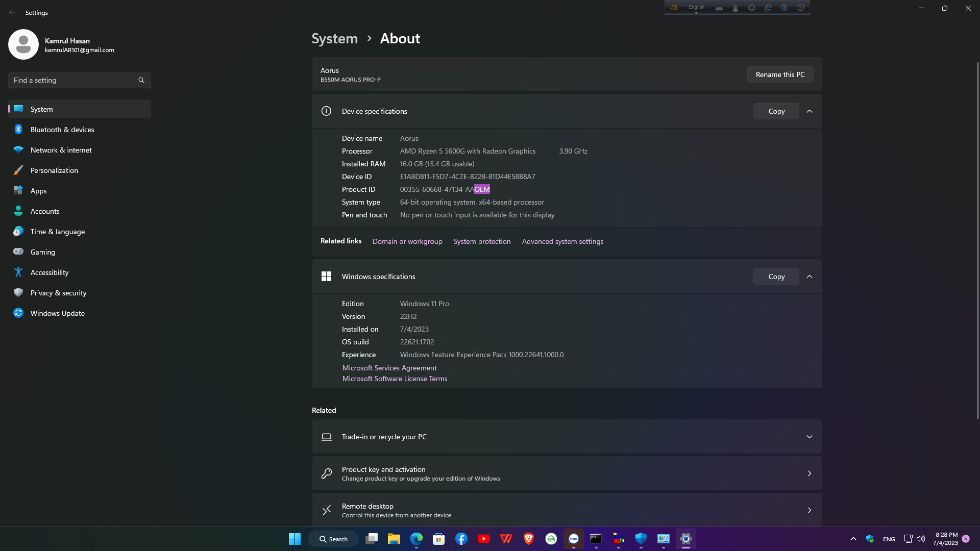Viewport: 980px width, 551px height.
Task: Click Rename this PC button
Action: [780, 74]
